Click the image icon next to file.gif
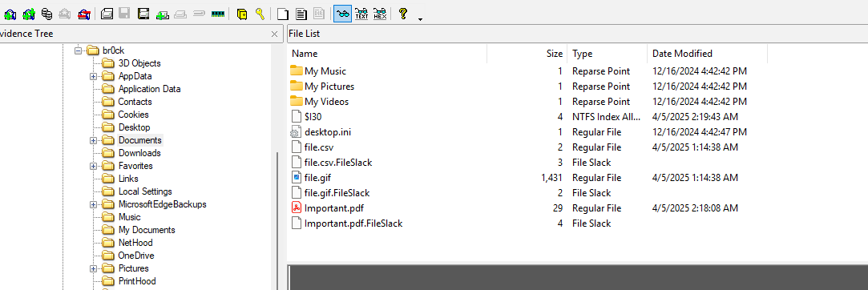The image size is (868, 290). tap(297, 178)
